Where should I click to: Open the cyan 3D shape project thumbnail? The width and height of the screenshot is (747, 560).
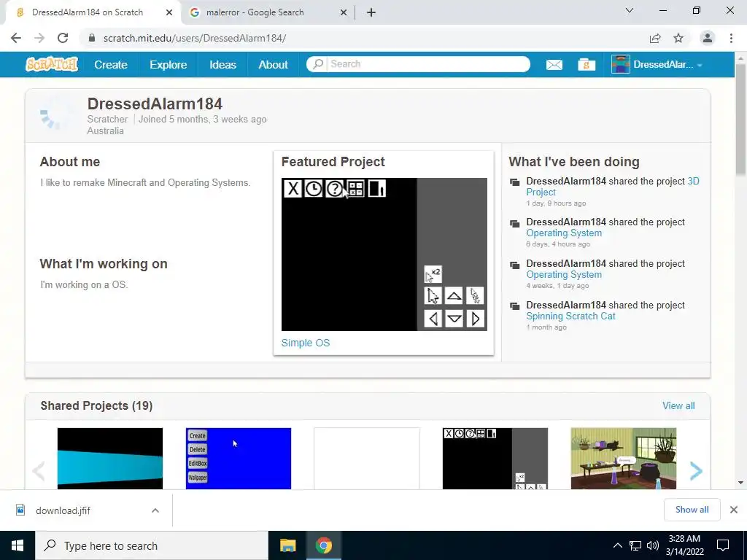pyautogui.click(x=110, y=458)
